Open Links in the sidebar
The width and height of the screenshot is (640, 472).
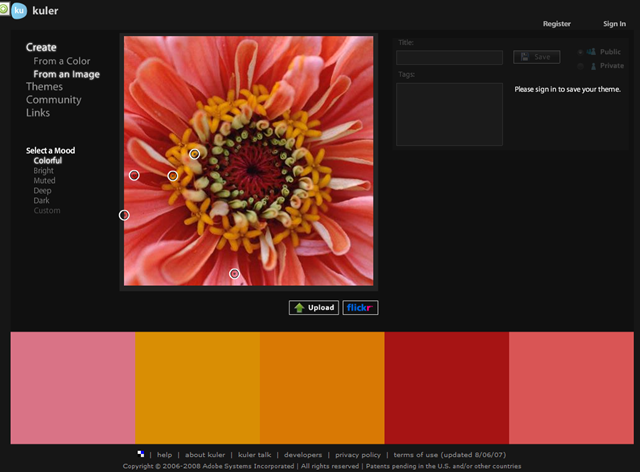(x=38, y=113)
